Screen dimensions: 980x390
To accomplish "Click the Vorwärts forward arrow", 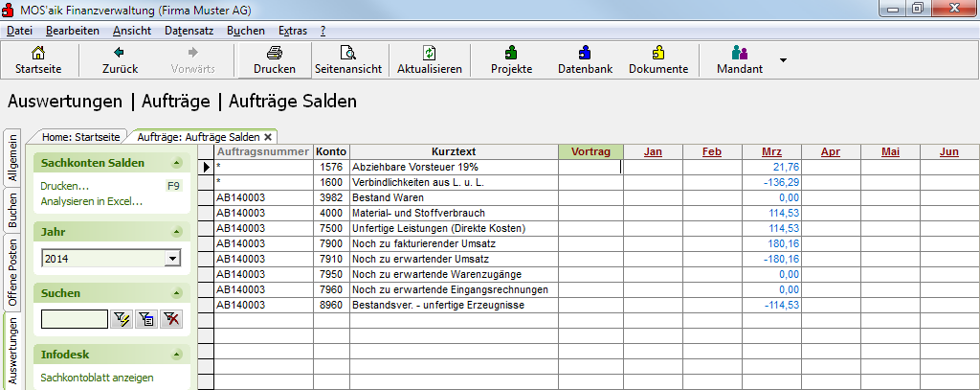I will 193,53.
